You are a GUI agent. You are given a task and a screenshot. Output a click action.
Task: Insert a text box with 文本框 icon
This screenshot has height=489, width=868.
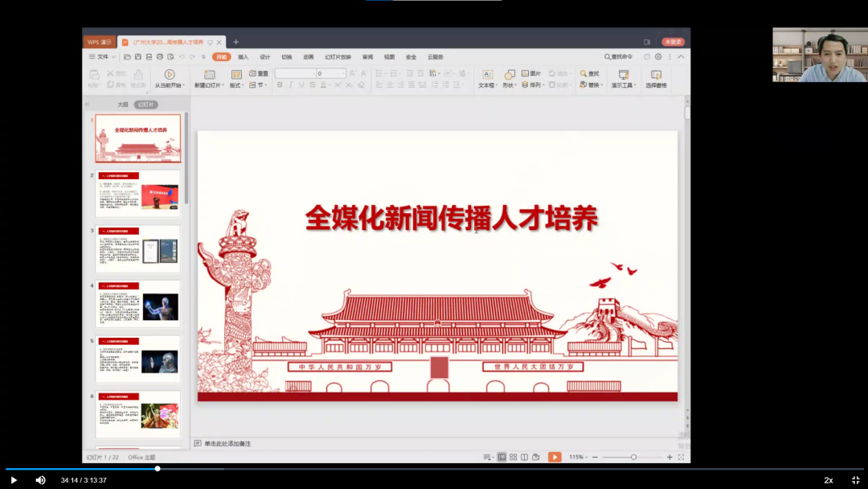[487, 75]
